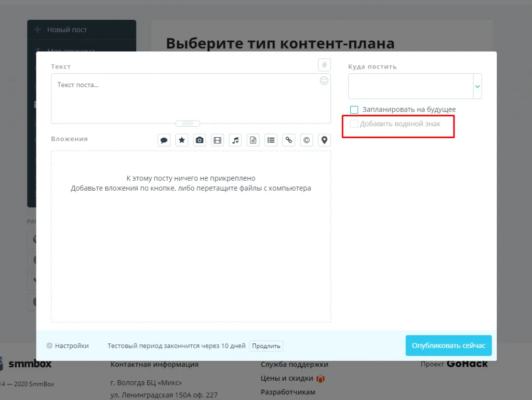The width and height of the screenshot is (532, 400).
Task: Open Цены и скидки footer link
Action: click(x=287, y=378)
